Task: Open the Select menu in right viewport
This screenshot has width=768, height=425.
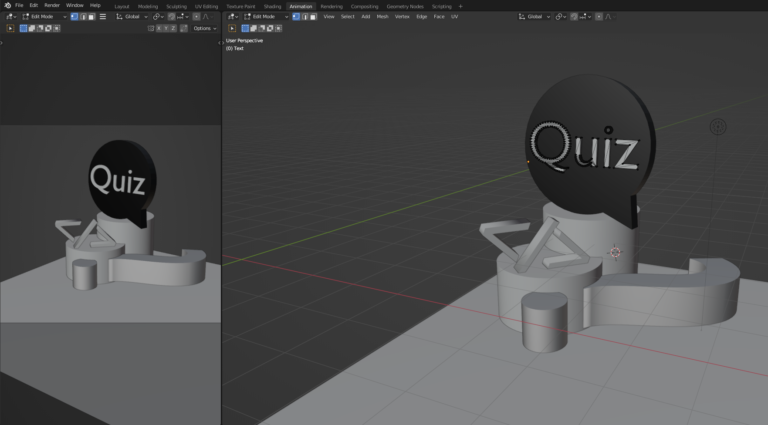Action: click(348, 17)
